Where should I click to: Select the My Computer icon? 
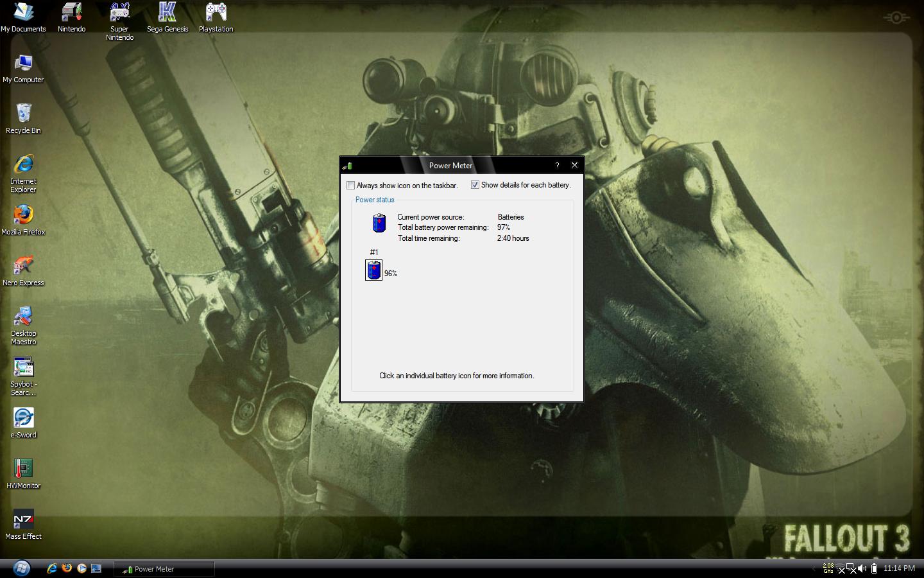coord(23,68)
